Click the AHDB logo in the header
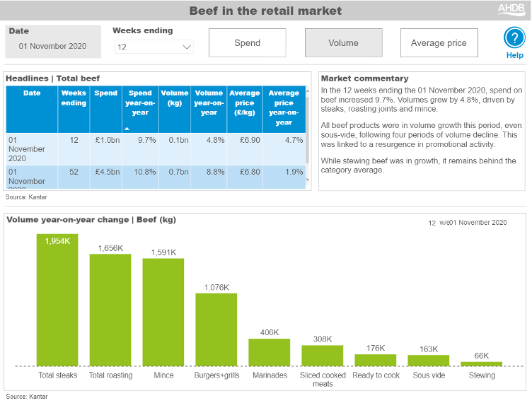The width and height of the screenshot is (532, 403). pyautogui.click(x=511, y=9)
